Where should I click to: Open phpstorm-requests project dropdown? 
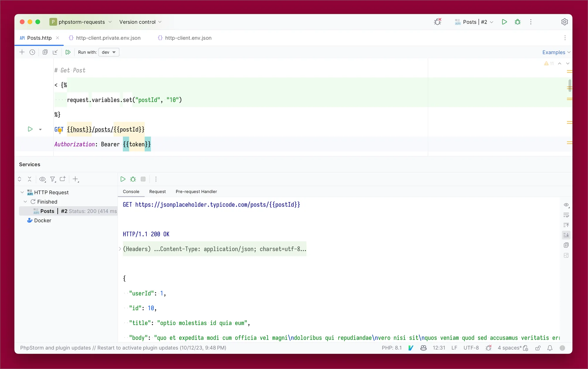click(x=81, y=22)
